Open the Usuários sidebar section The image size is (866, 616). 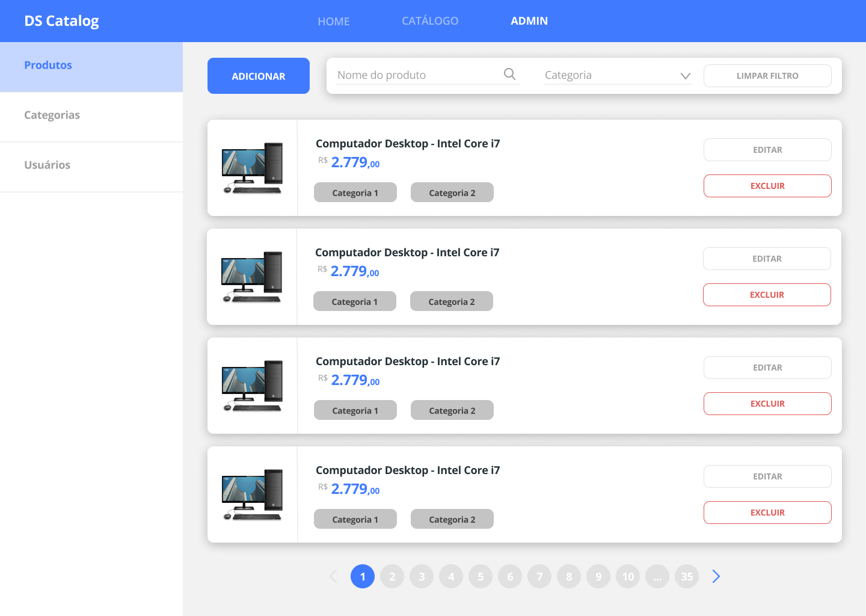point(47,165)
